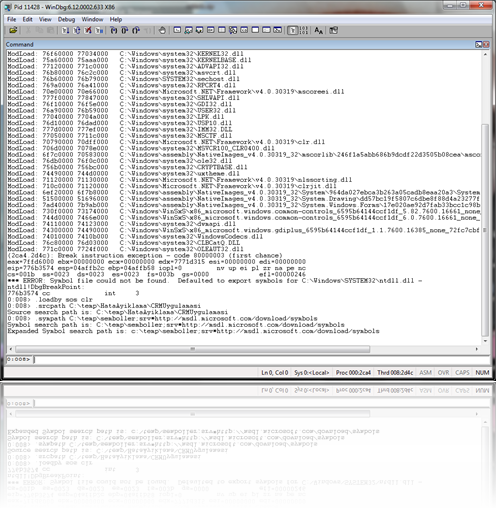Viewport: 496px width, 508px height.
Task: Open the Debug menu
Action: pos(66,19)
